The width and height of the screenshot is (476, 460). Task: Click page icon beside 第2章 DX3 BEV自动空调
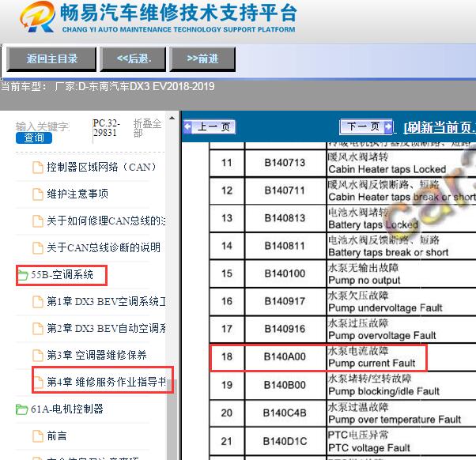click(38, 328)
